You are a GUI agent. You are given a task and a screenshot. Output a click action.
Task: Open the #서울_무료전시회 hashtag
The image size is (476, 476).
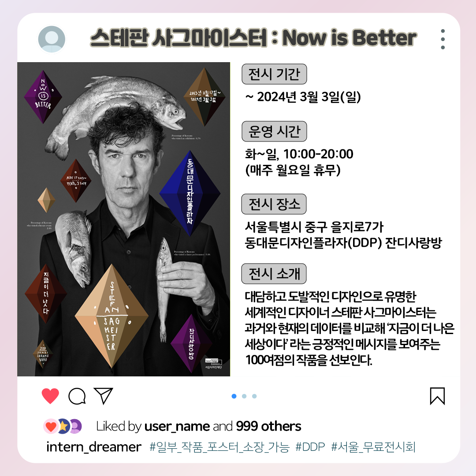373,447
